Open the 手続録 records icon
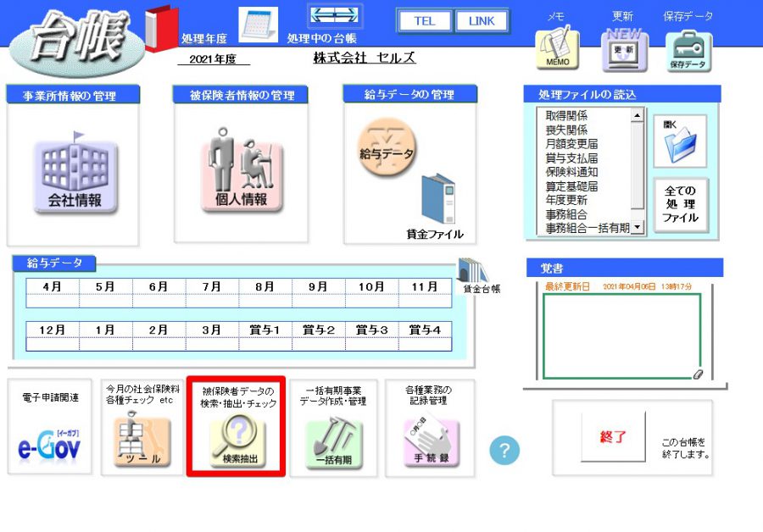Screen dimensions: 763x532 (431, 441)
